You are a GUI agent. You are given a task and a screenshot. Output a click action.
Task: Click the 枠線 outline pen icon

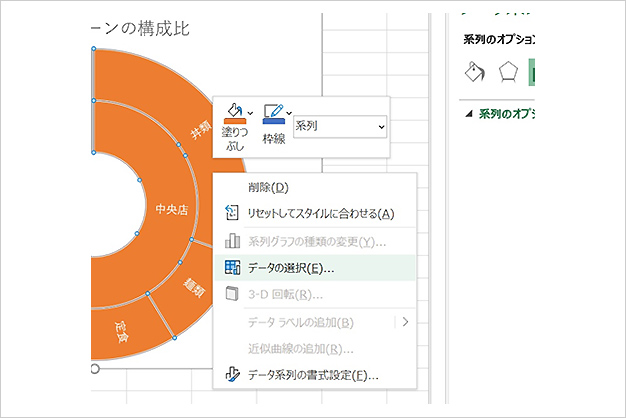tap(273, 112)
